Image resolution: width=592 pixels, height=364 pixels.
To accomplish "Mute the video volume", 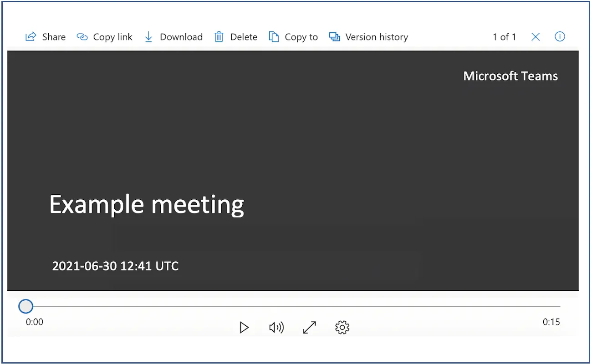I will point(277,327).
